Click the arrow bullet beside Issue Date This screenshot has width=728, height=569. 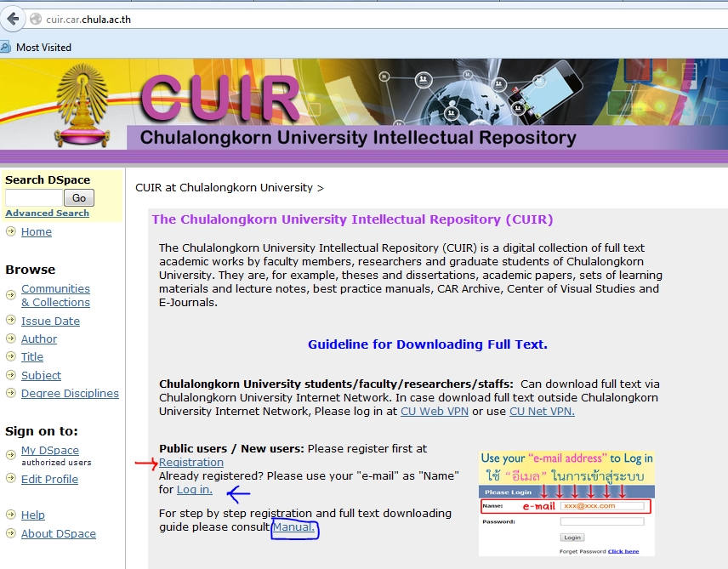pyautogui.click(x=11, y=320)
